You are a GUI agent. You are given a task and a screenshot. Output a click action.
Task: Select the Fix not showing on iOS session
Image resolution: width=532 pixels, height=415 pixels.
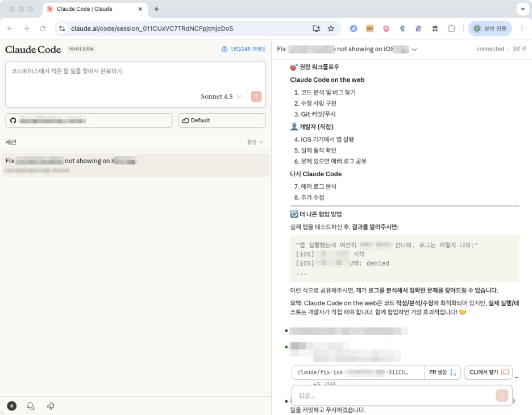click(135, 165)
